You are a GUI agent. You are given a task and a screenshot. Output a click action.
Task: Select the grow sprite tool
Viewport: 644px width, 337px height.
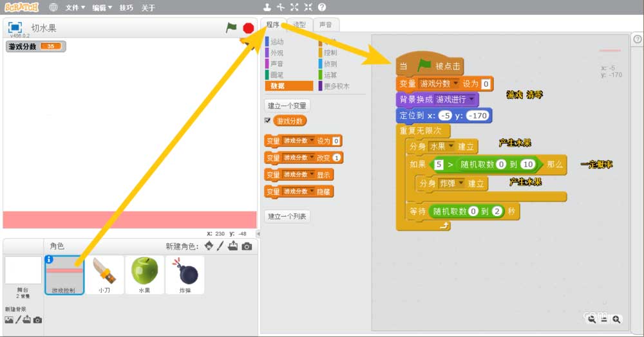294,7
